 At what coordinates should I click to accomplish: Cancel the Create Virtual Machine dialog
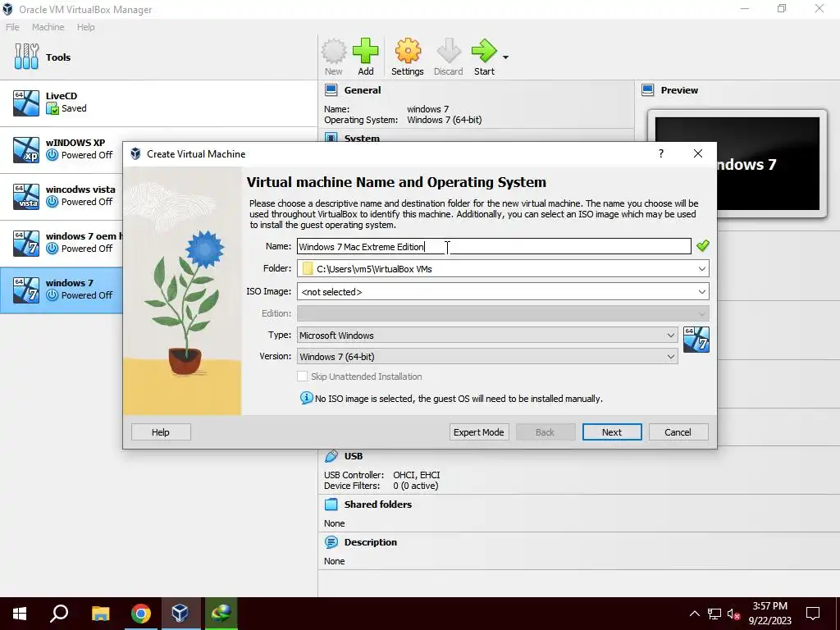tap(678, 432)
